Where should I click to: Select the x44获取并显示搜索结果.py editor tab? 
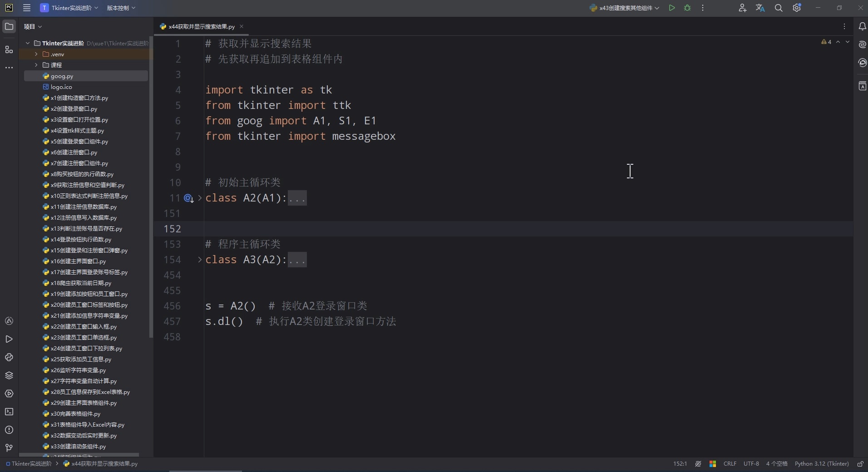201,26
